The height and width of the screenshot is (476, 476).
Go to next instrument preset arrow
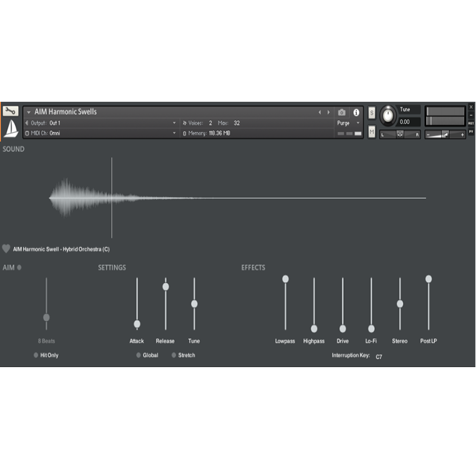tap(328, 112)
